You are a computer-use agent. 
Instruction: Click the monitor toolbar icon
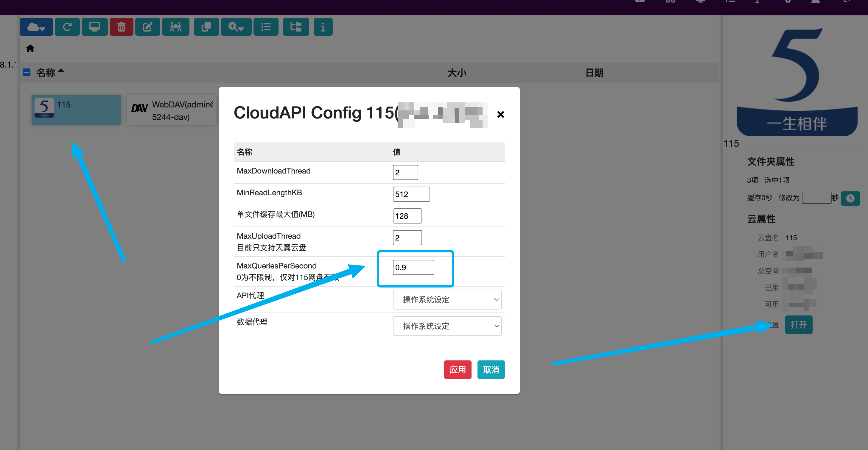click(94, 26)
